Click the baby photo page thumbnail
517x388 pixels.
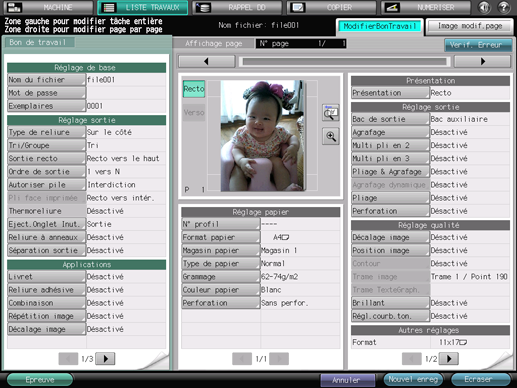point(262,136)
